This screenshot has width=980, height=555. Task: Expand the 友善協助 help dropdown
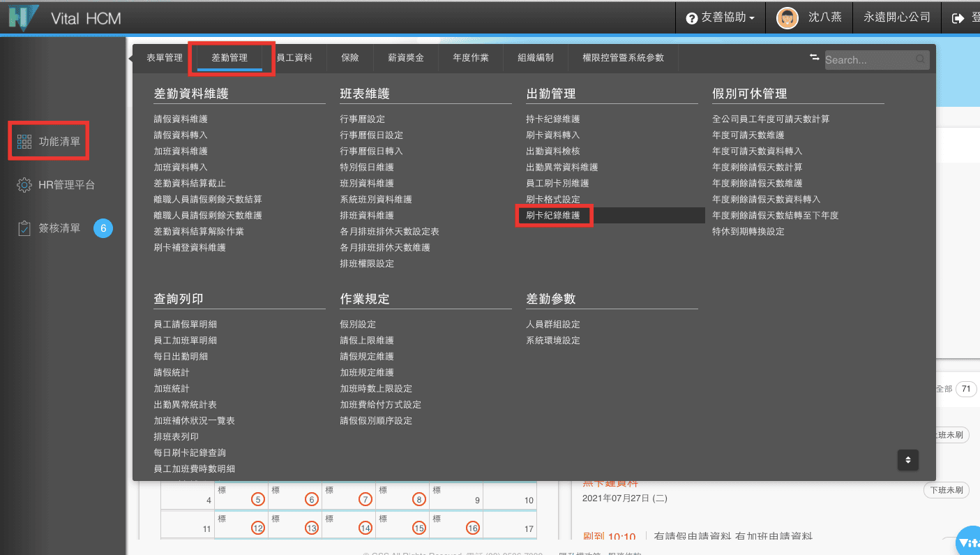point(721,18)
